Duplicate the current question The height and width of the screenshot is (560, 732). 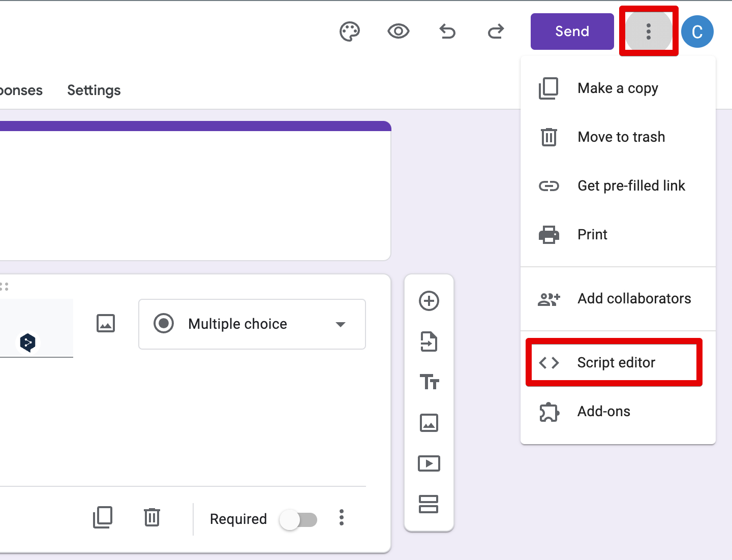pos(103,518)
